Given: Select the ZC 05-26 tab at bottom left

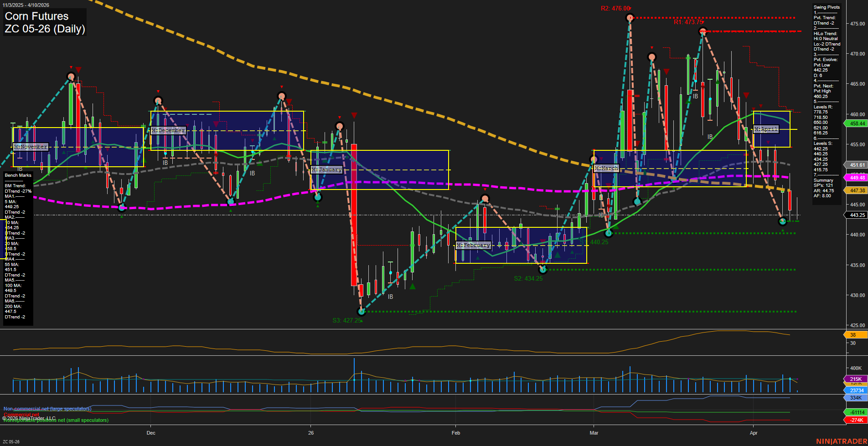Looking at the screenshot, I should tap(11, 441).
